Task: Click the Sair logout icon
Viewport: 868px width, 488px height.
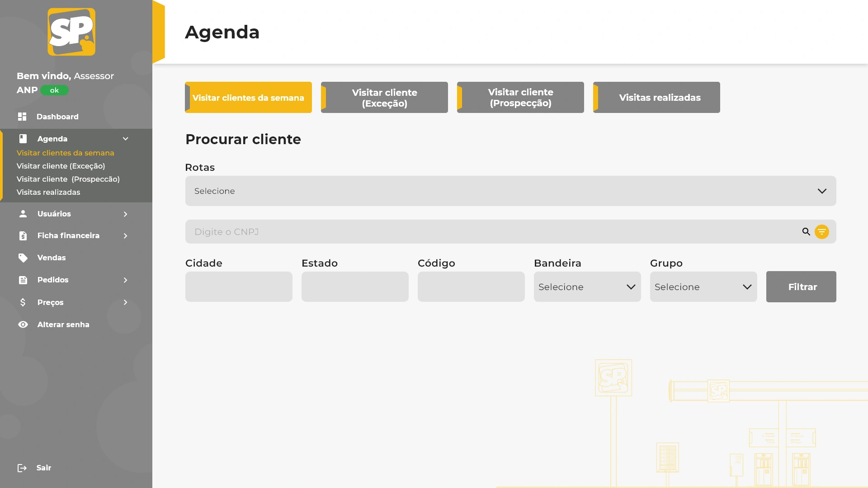Action: click(x=22, y=468)
